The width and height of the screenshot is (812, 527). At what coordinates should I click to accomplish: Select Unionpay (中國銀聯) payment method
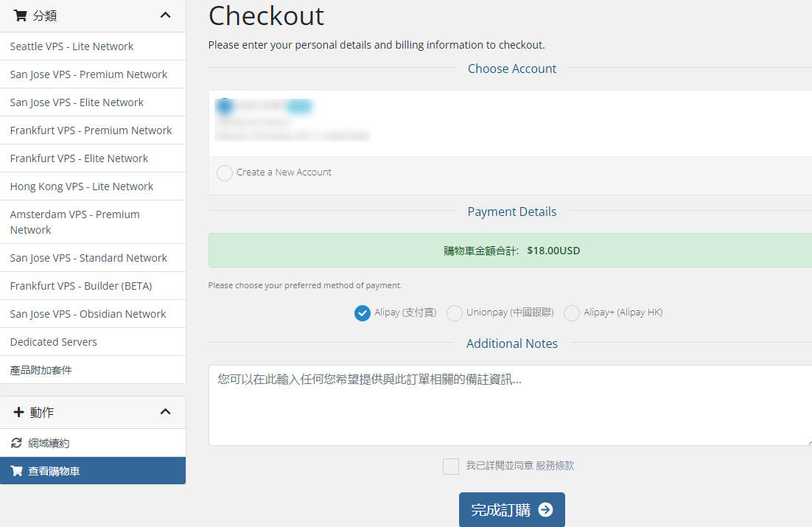click(454, 313)
